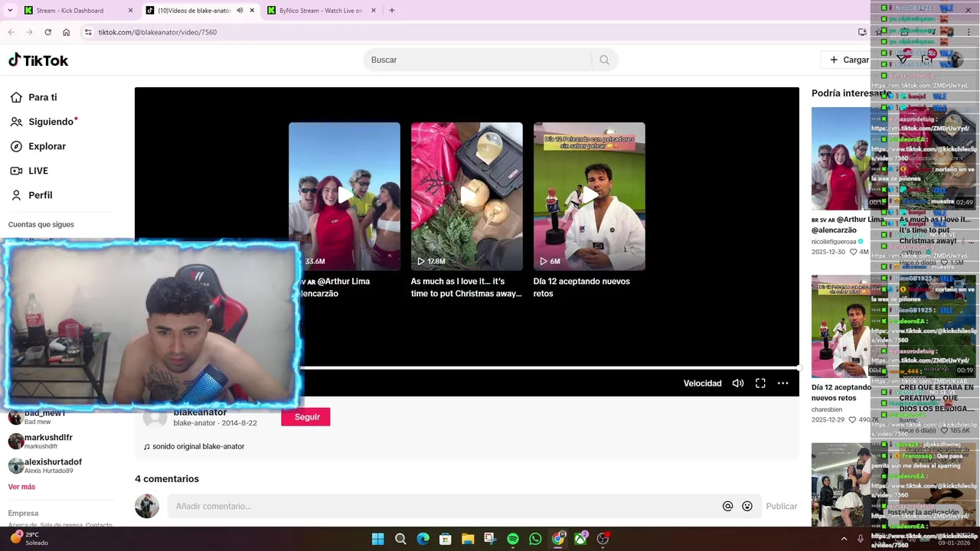
Task: Open the emoji picker in comments
Action: coord(747,506)
